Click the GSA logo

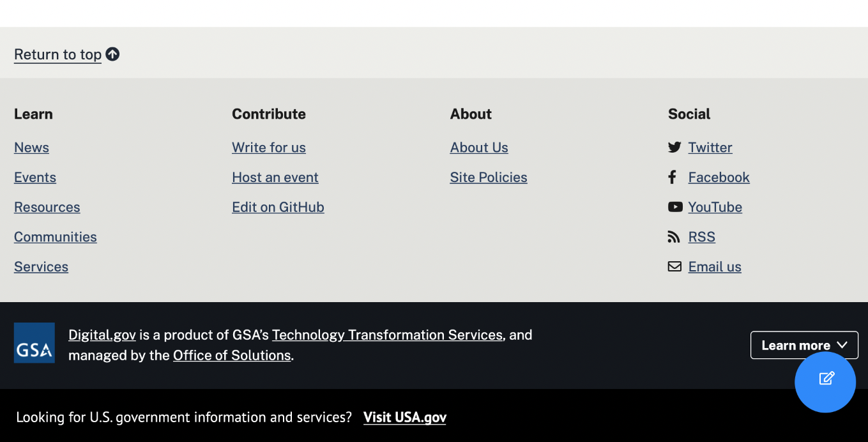pos(34,343)
